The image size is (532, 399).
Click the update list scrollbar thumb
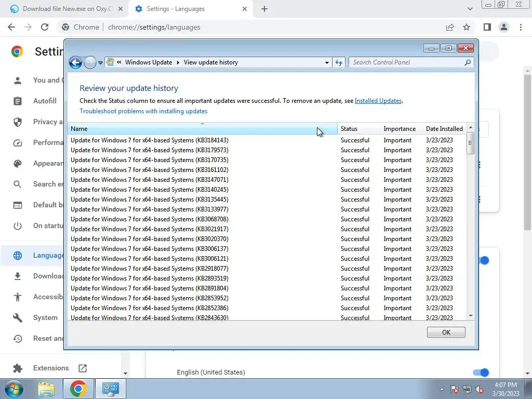click(x=470, y=143)
